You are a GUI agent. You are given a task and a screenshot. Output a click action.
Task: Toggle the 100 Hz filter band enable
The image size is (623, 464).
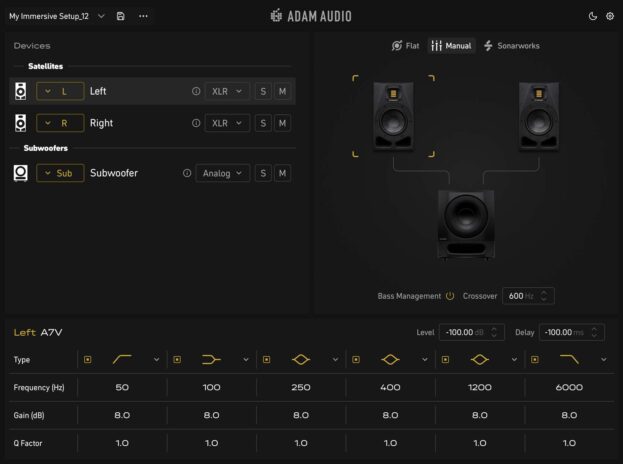(x=177, y=360)
